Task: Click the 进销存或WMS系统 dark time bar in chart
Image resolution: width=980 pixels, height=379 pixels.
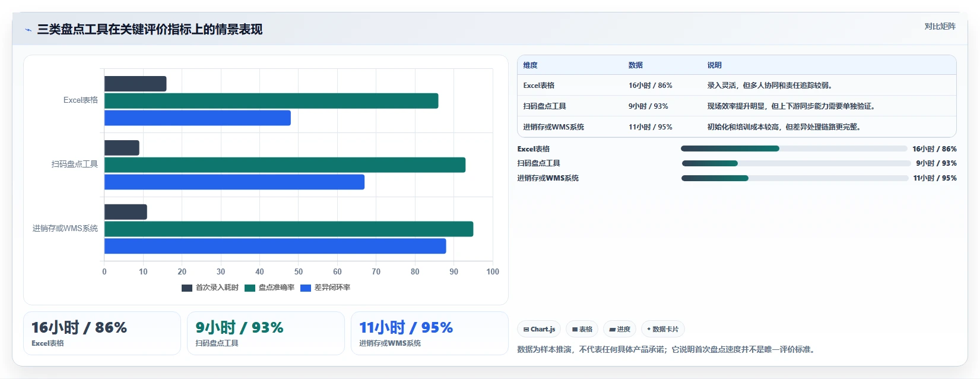Action: coord(126,212)
